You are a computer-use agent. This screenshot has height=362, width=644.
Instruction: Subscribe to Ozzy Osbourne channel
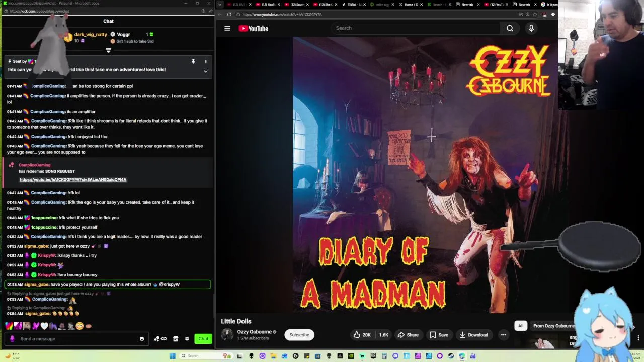tap(299, 335)
